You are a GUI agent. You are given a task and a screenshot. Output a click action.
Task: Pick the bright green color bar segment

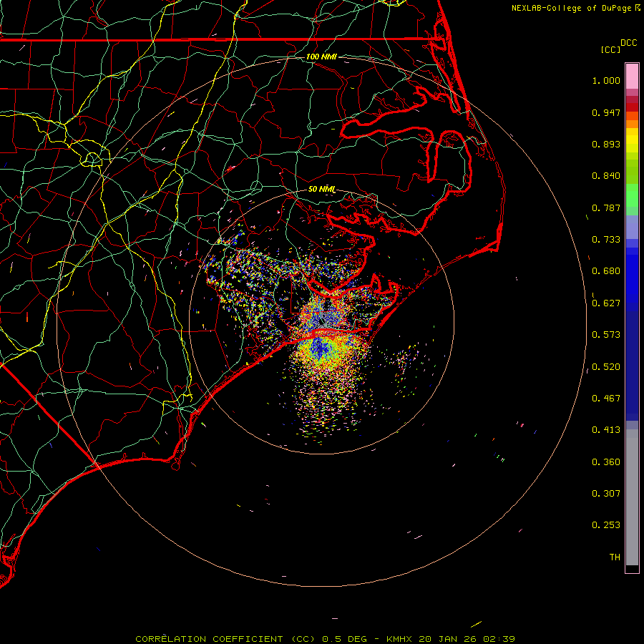pos(632,195)
